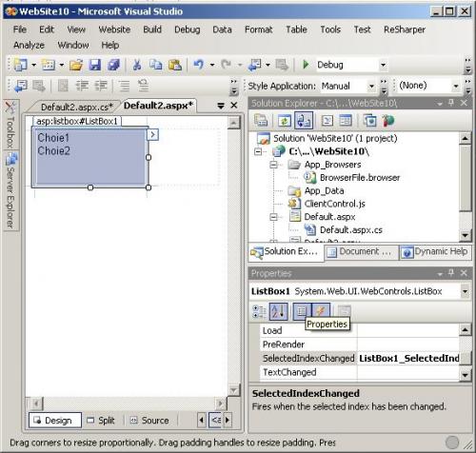This screenshot has height=453, width=476.
Task: Start debugging with the green play icon
Action: (306, 65)
